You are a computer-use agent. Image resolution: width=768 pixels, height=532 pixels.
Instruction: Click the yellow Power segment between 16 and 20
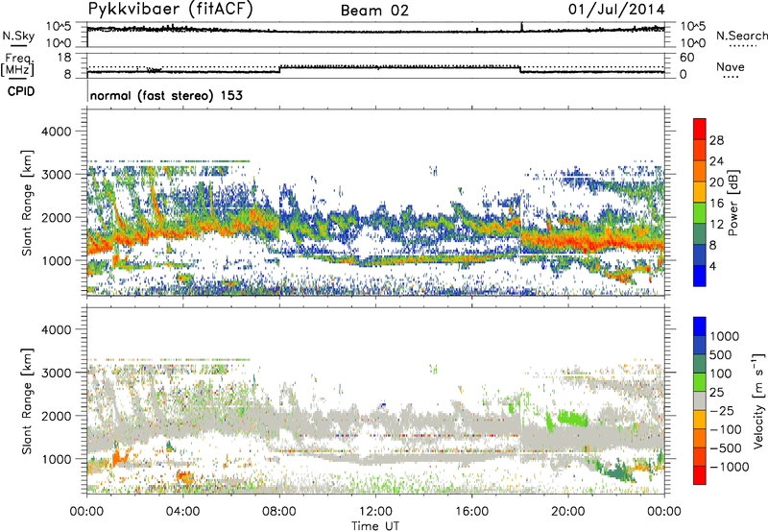tap(700, 192)
